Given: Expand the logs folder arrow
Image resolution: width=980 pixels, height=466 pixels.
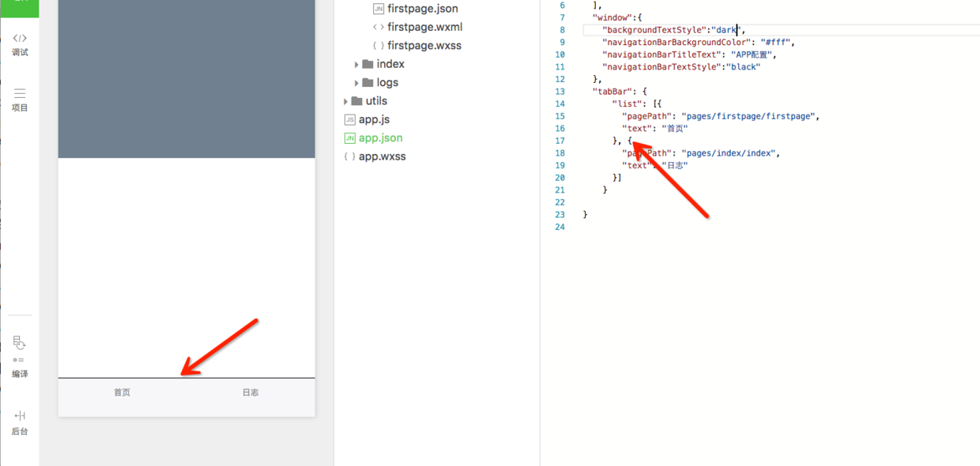Looking at the screenshot, I should [356, 83].
